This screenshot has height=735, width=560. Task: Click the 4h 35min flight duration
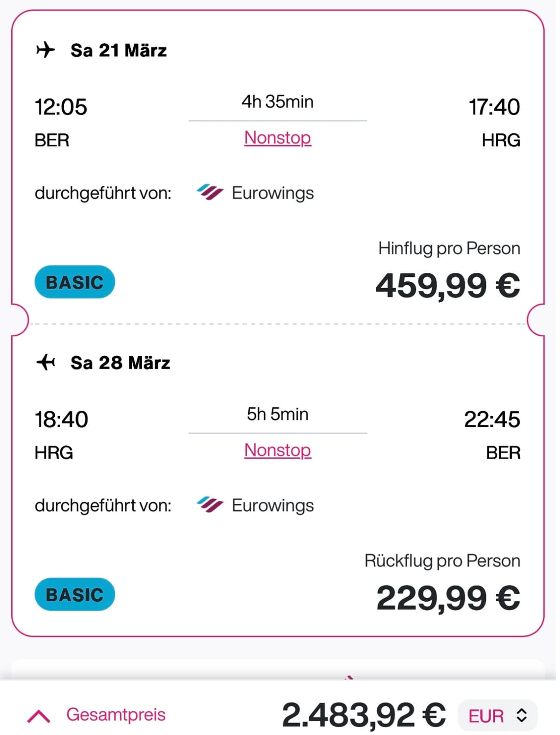tap(277, 101)
